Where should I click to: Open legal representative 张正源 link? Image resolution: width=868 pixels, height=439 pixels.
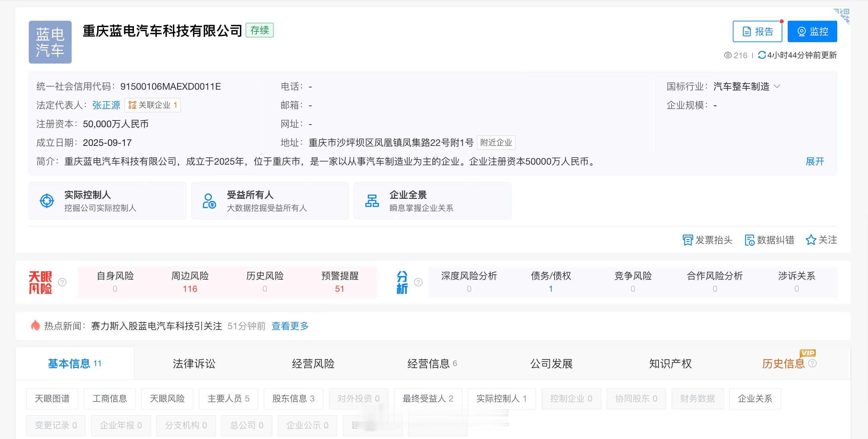pos(106,105)
